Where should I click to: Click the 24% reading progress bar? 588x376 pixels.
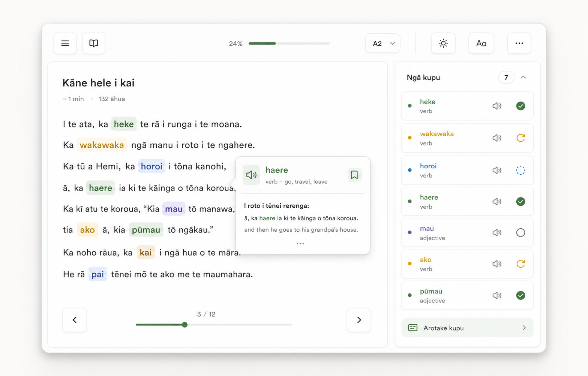[289, 43]
